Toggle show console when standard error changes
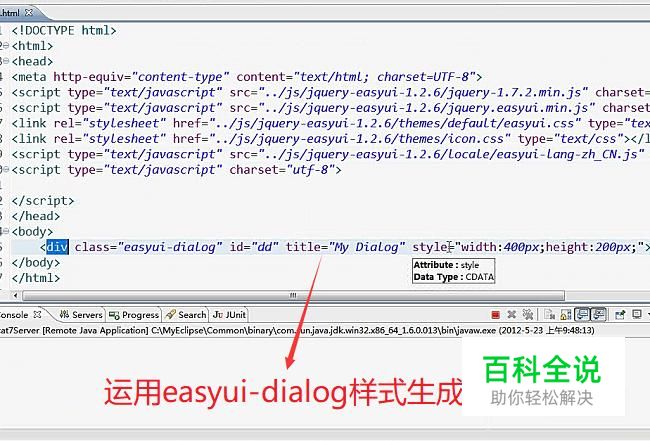Screen dimensions: 650x441 click(x=599, y=315)
